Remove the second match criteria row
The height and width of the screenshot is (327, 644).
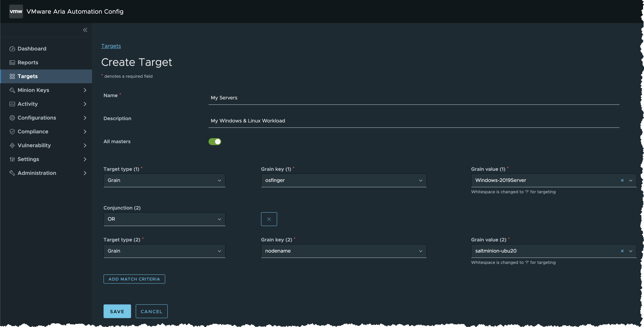269,219
